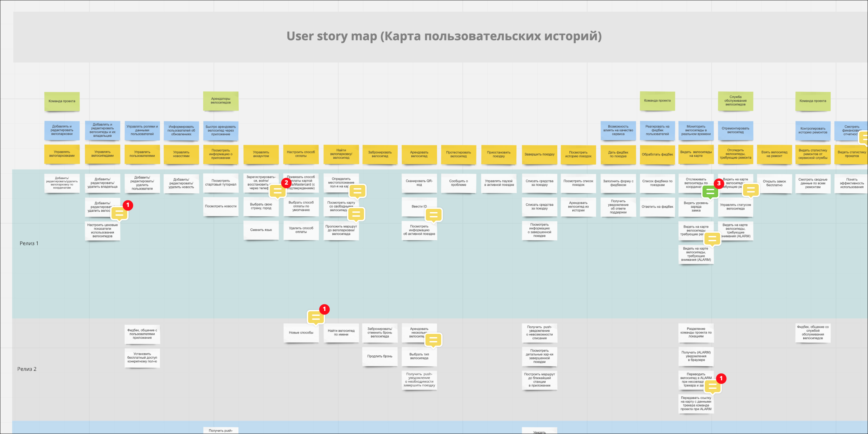
Task: Select the 'Построить маршрут до ближайшей станции' card
Action: [x=539, y=380]
